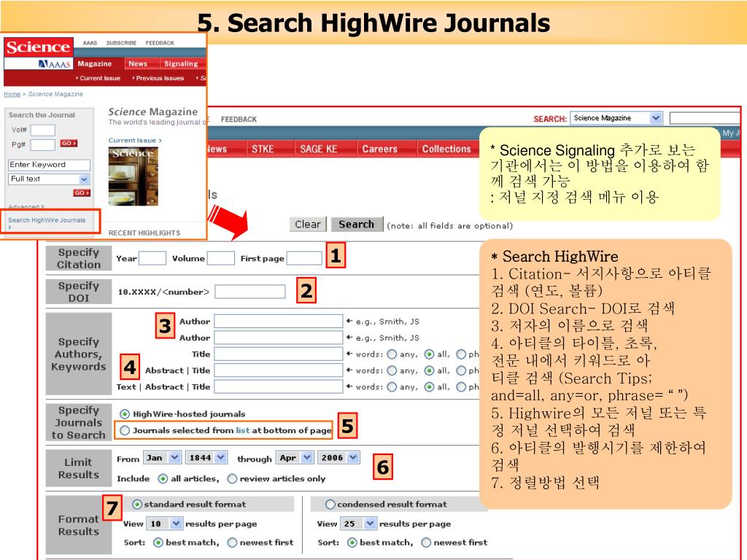Click the Clear button
This screenshot has width=747, height=560.
click(308, 225)
